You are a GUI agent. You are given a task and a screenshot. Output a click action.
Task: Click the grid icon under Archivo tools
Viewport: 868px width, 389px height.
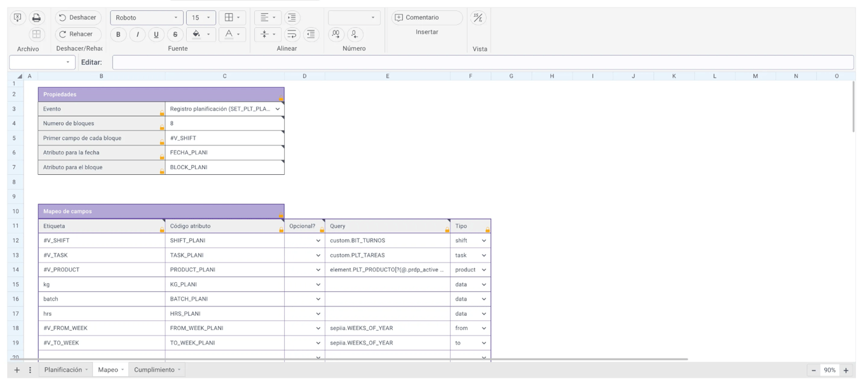(x=36, y=34)
